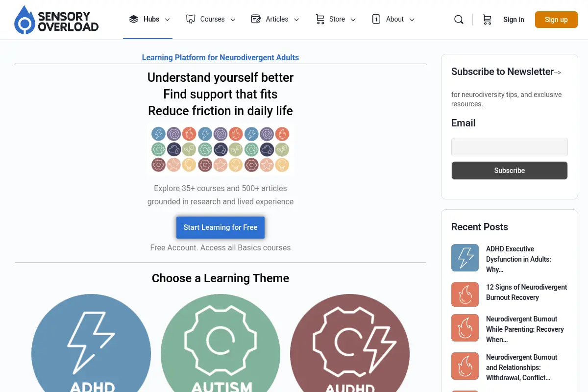588x392 pixels.
Task: Expand the Courses dropdown menu
Action: pos(211,20)
